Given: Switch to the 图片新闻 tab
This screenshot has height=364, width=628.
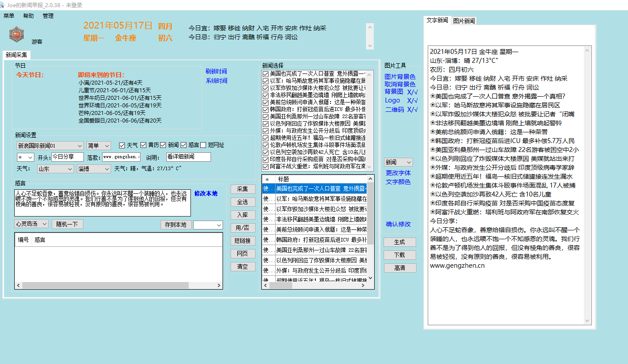Looking at the screenshot, I should tap(464, 20).
